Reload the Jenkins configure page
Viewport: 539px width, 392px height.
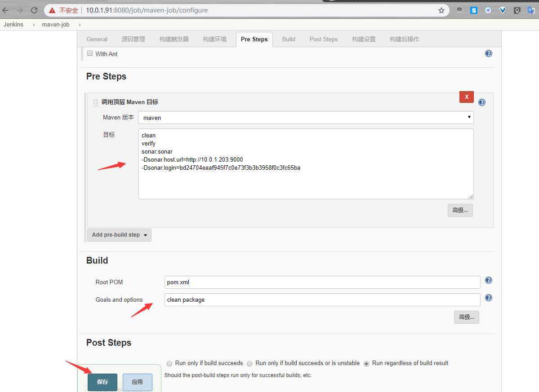[34, 10]
